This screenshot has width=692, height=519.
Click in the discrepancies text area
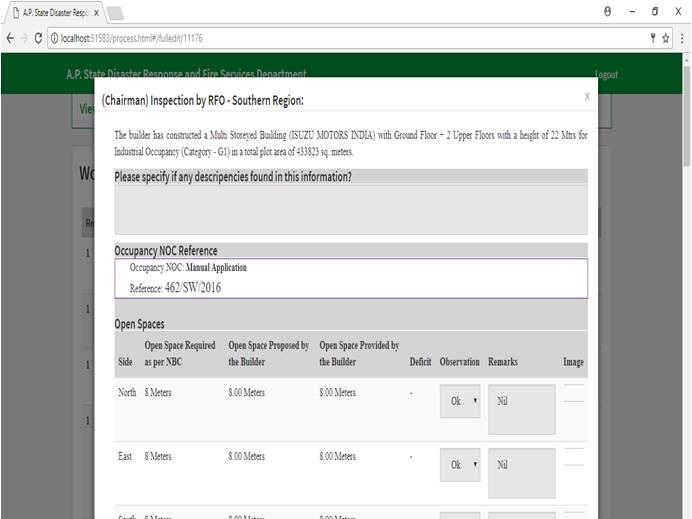pos(350,209)
